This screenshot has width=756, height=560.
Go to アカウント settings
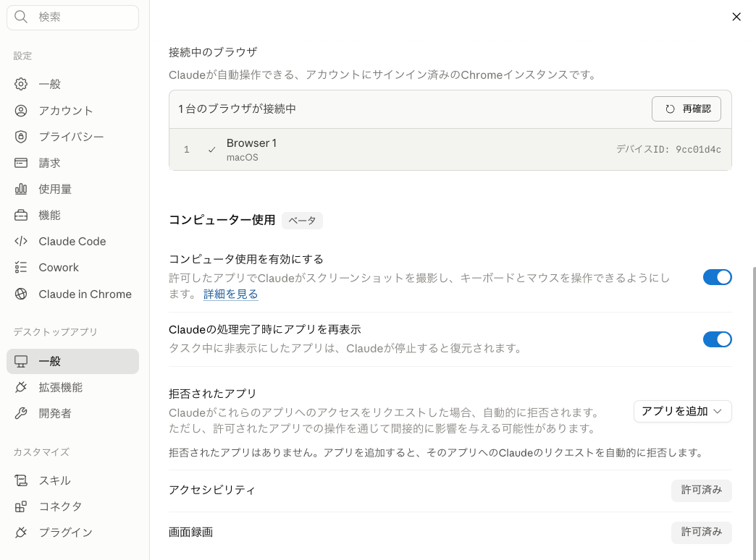[73, 111]
